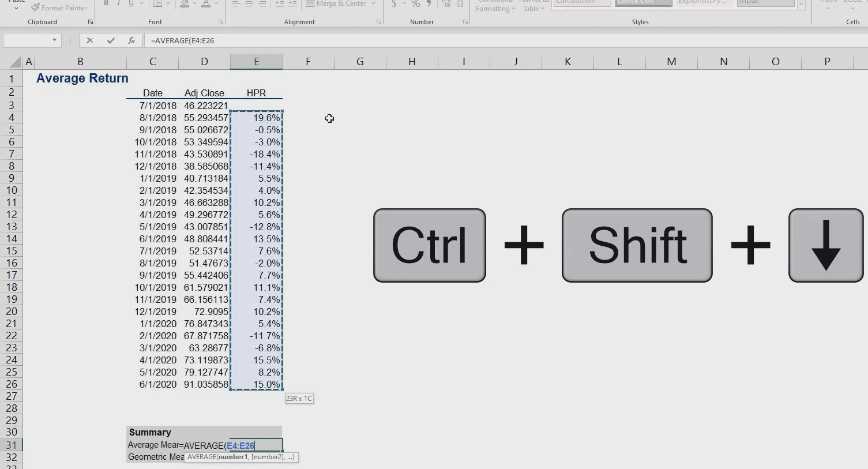The image size is (868, 469).
Task: Align text left
Action: 236,3
